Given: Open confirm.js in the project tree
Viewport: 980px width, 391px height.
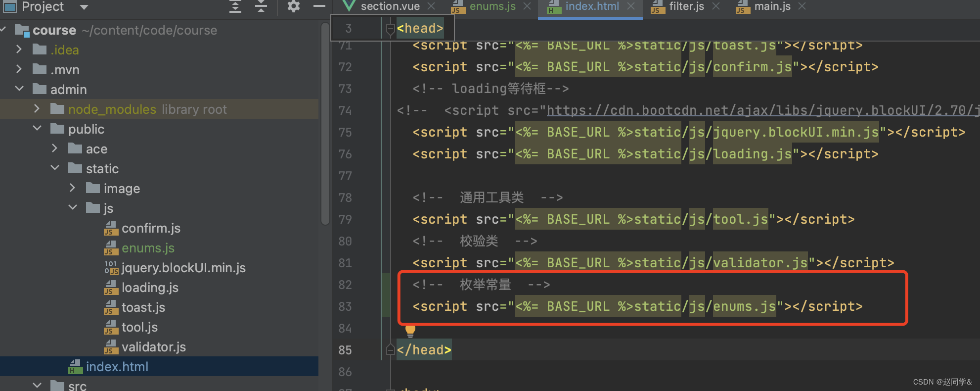Looking at the screenshot, I should (x=151, y=228).
